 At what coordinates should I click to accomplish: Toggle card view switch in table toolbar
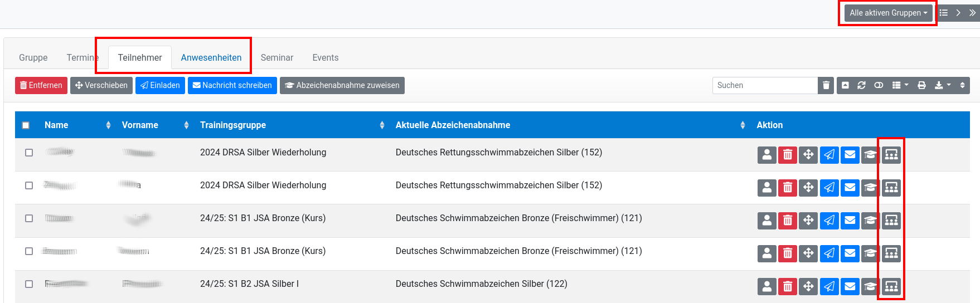879,85
